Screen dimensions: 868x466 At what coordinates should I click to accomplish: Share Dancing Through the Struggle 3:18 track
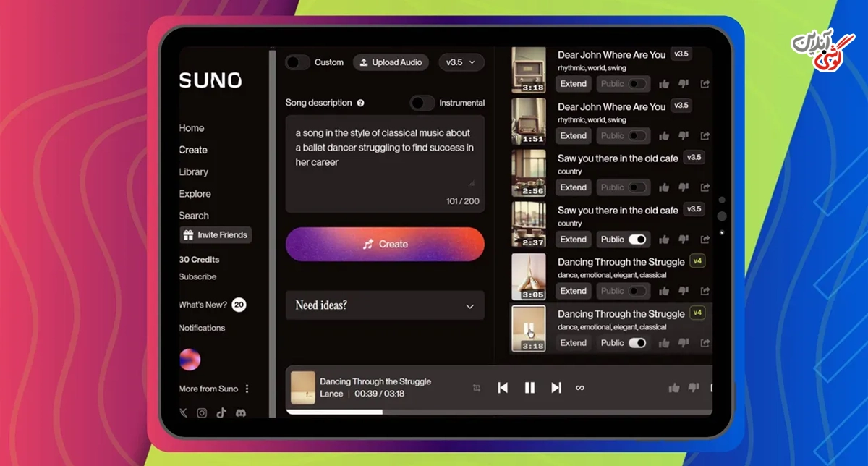[x=705, y=343]
